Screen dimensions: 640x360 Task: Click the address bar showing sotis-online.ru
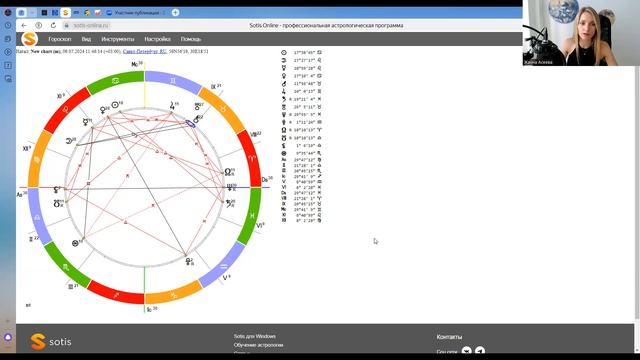tap(87, 25)
